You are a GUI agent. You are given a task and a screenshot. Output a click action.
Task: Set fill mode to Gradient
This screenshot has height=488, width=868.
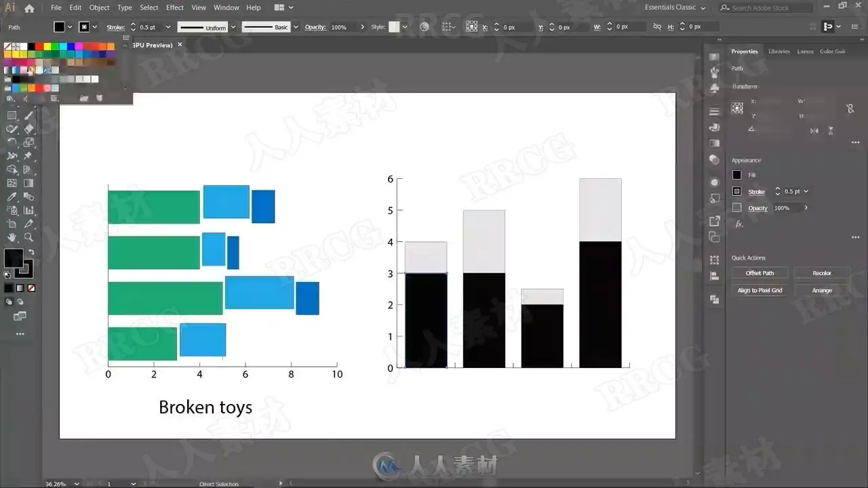point(20,288)
